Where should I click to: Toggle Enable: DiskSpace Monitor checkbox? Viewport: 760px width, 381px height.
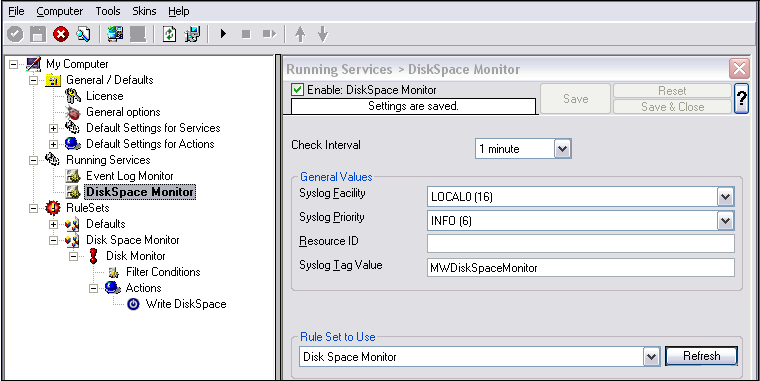(x=297, y=90)
